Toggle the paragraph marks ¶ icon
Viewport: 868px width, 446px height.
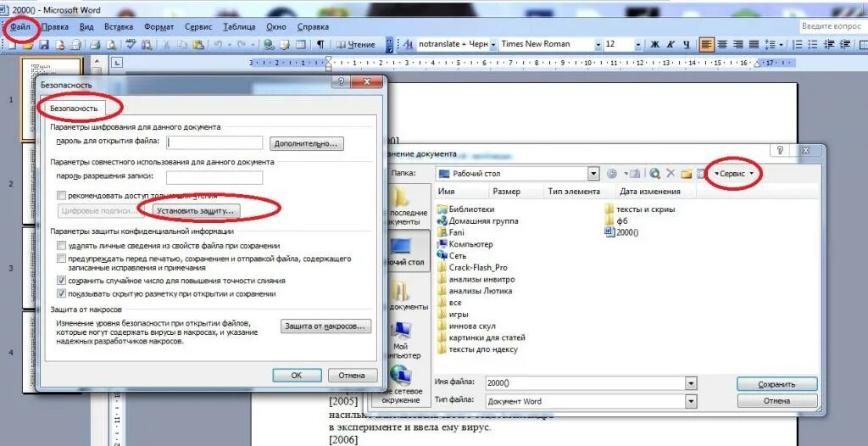click(320, 45)
